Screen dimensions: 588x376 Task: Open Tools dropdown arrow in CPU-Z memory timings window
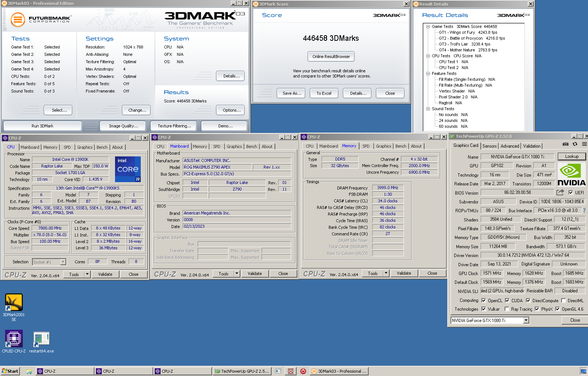coord(386,273)
